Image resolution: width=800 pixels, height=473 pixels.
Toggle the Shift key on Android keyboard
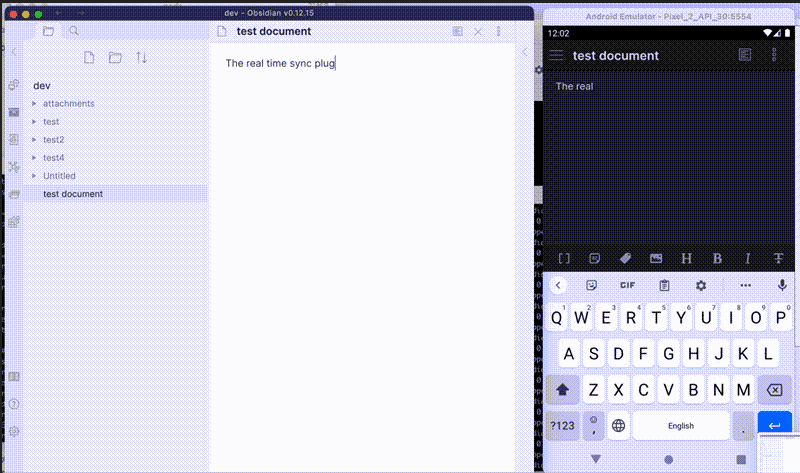(562, 389)
